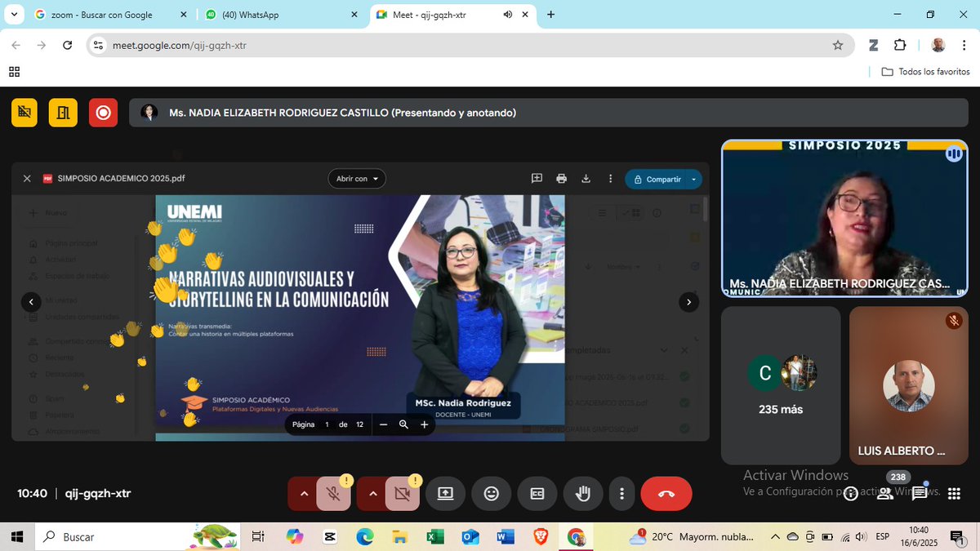This screenshot has height=551, width=980.
Task: Launch Brave browser from taskbar
Action: 541,536
